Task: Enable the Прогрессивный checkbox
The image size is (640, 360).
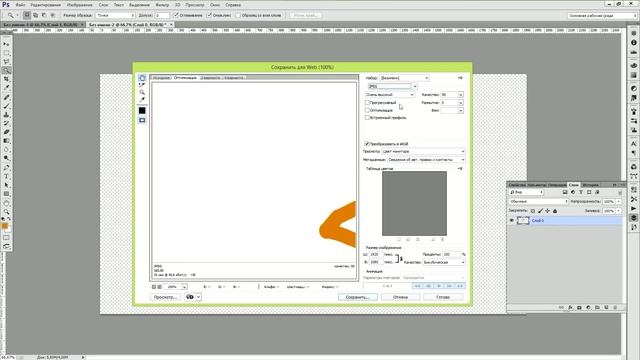Action: [x=367, y=103]
